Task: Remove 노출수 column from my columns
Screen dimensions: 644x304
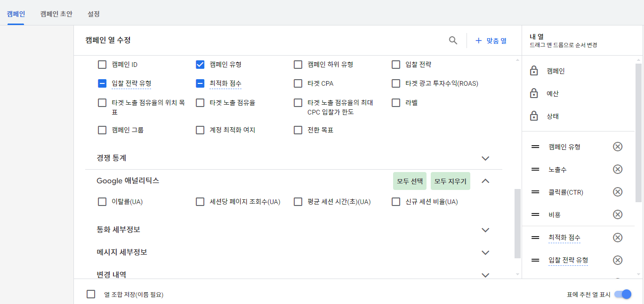Action: tap(618, 169)
